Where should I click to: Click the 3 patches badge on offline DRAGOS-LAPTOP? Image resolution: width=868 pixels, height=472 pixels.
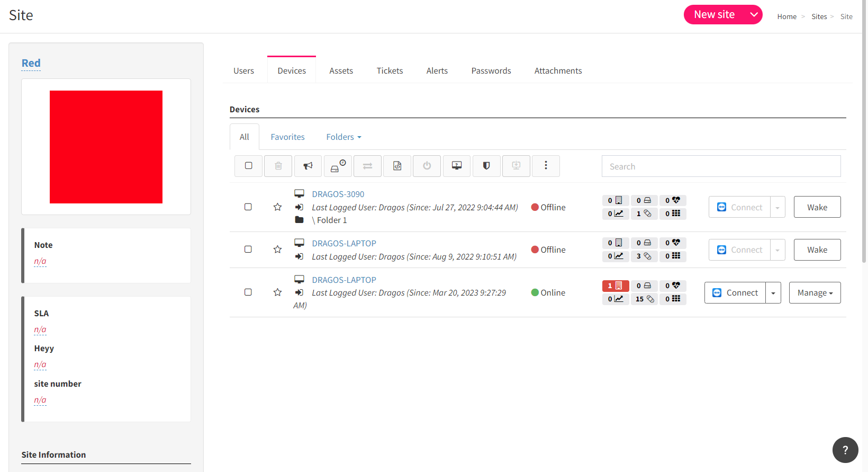click(644, 256)
